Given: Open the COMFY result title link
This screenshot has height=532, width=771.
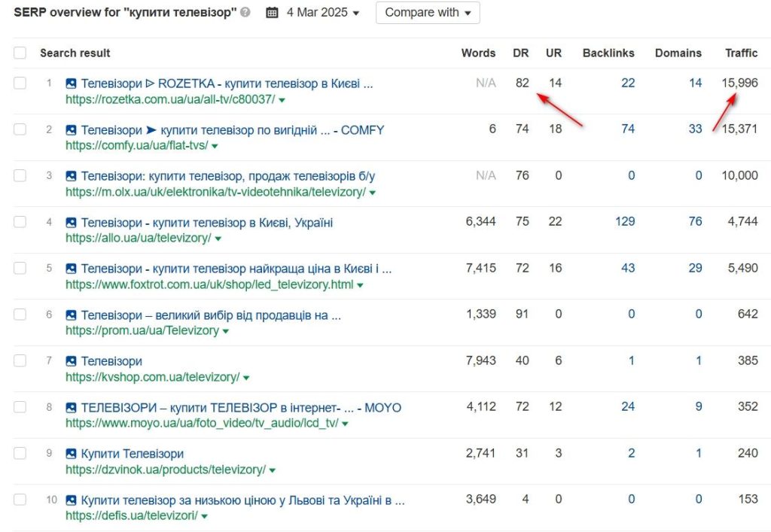Looking at the screenshot, I should [232, 130].
